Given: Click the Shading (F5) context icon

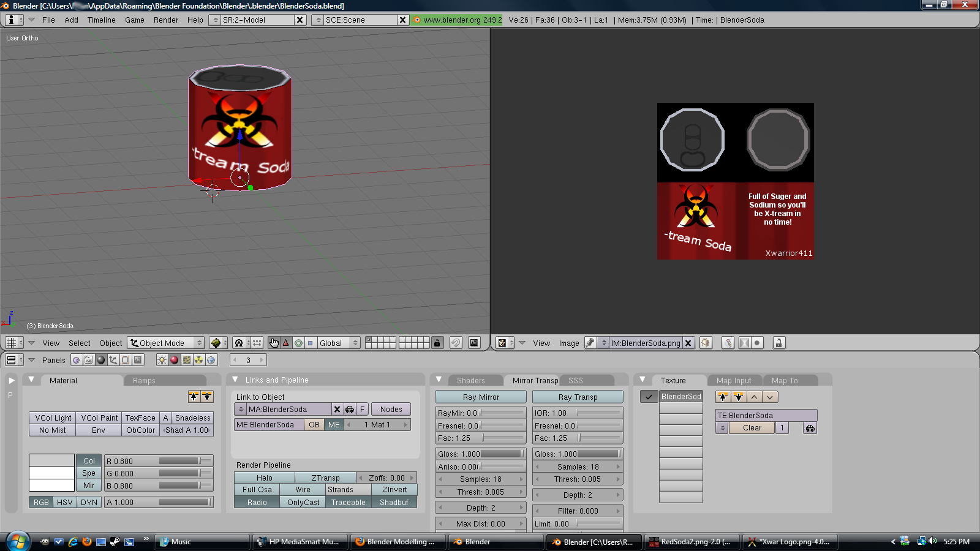Looking at the screenshot, I should [101, 360].
